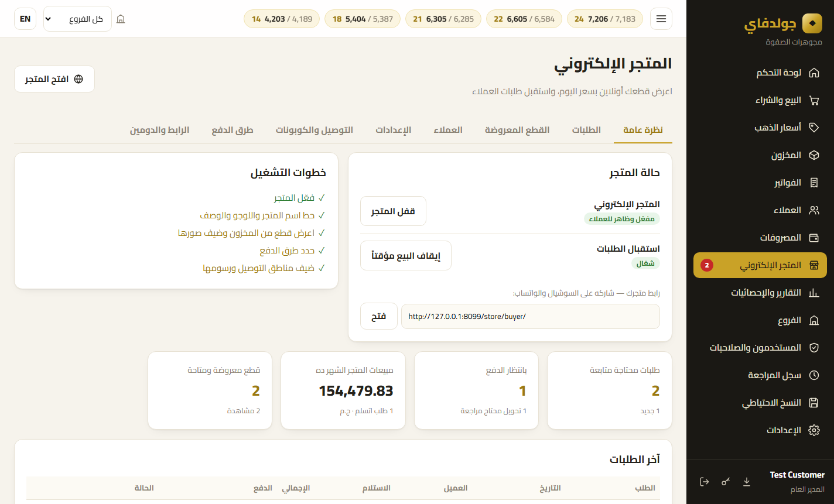Click the store URL input field
The height and width of the screenshot is (504, 834).
pos(531,316)
